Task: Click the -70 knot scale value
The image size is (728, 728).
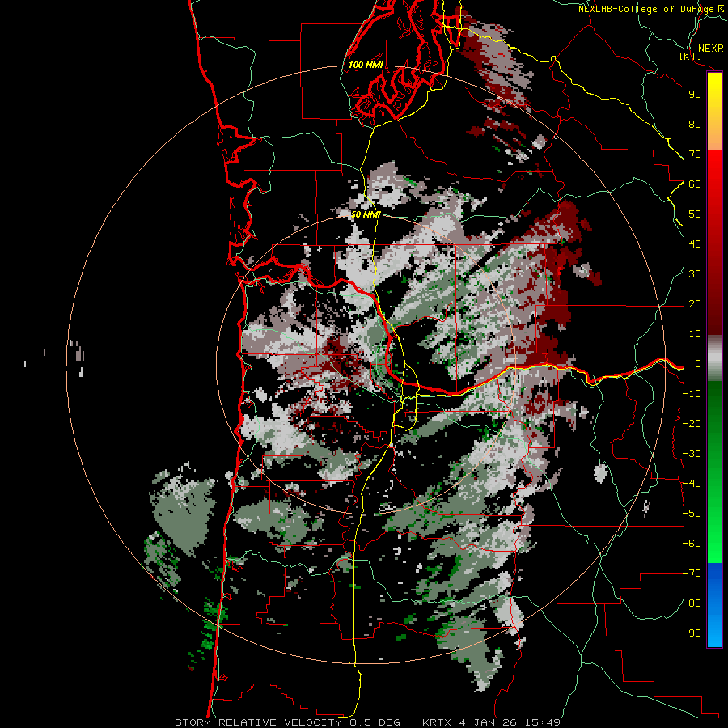Action: click(692, 574)
